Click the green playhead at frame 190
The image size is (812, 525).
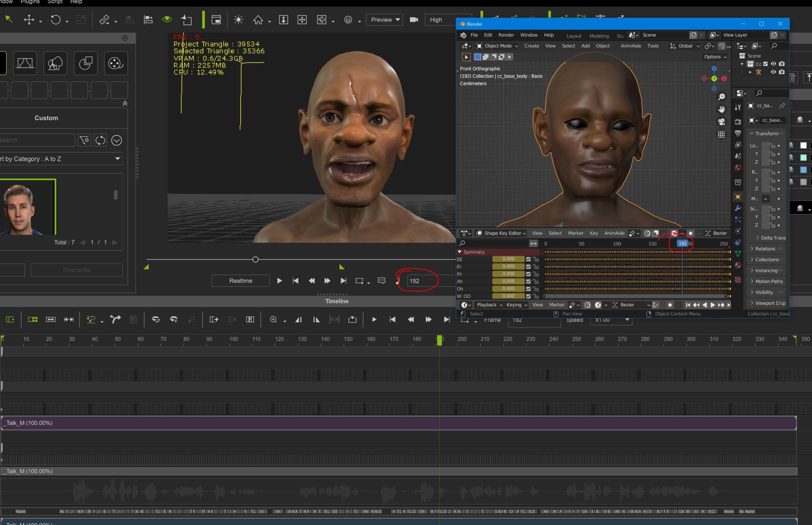click(x=439, y=341)
